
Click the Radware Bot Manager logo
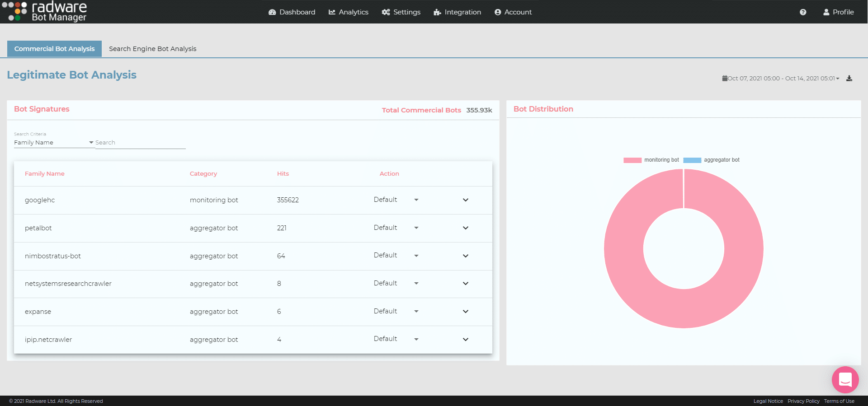point(44,11)
